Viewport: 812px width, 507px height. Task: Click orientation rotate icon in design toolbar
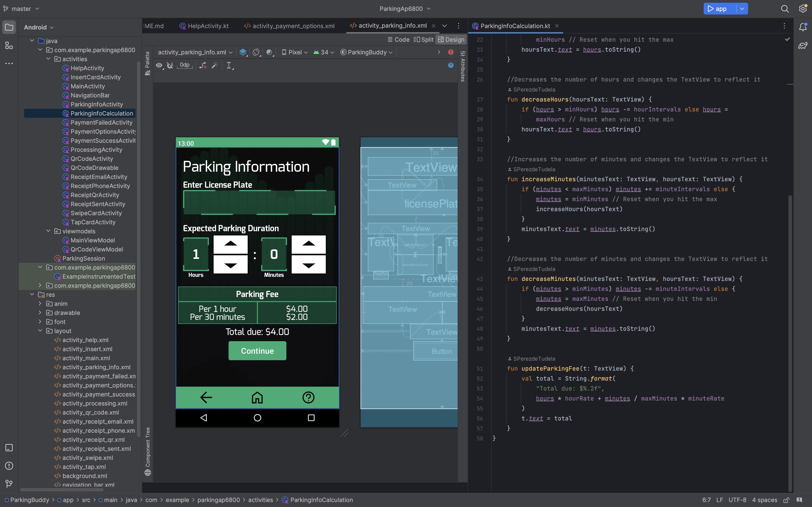[x=256, y=52]
